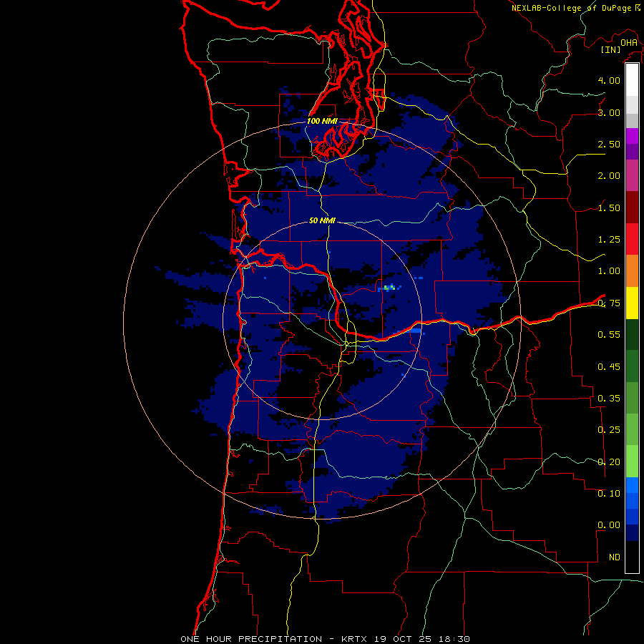644x644 pixels.
Task: Click the 0.45 legend value
Action: tap(609, 367)
